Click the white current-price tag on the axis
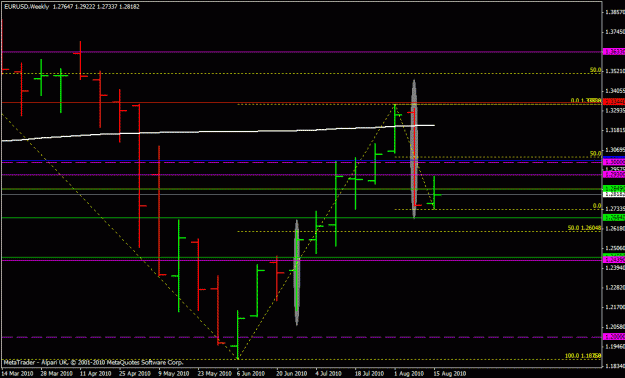The image size is (625, 378). (614, 195)
